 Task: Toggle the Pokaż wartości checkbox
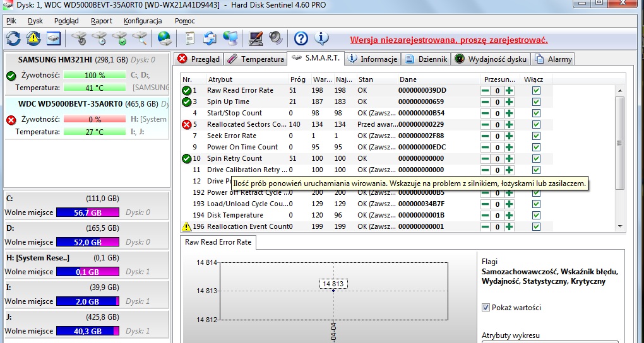[x=486, y=307]
